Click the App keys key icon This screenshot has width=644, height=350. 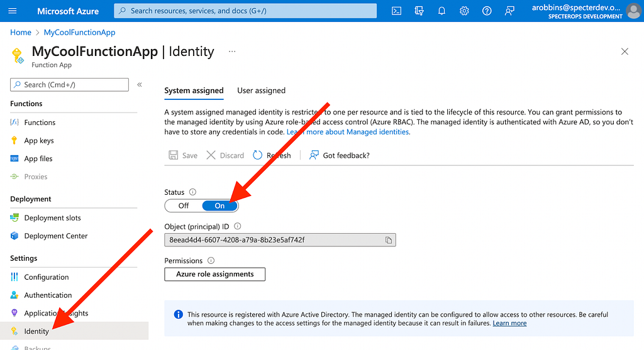pos(14,140)
